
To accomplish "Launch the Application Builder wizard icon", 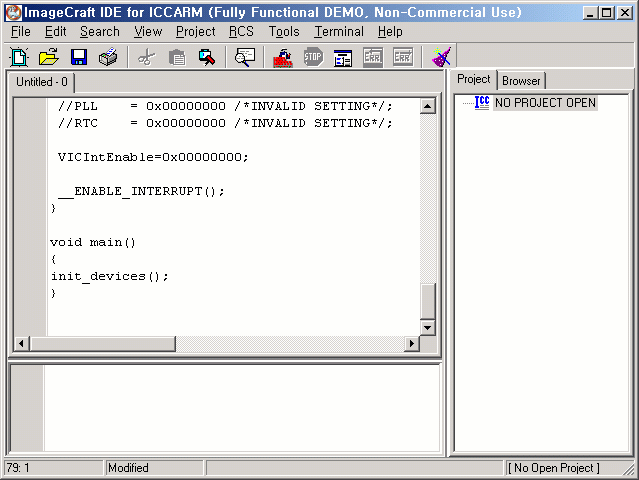I will 441,57.
